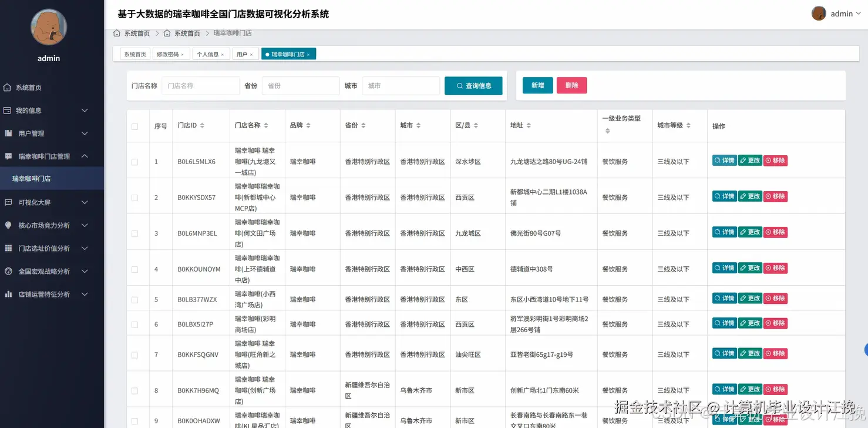Click the 用户管理 sidebar icon

click(x=8, y=133)
